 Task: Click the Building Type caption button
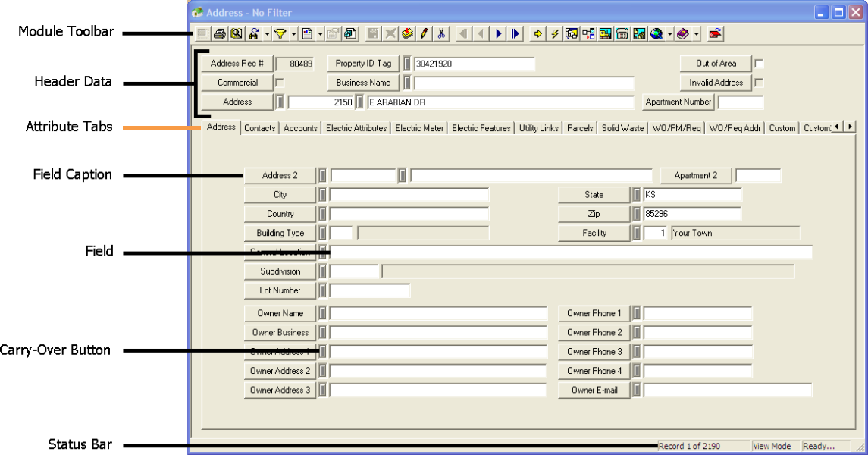click(280, 233)
